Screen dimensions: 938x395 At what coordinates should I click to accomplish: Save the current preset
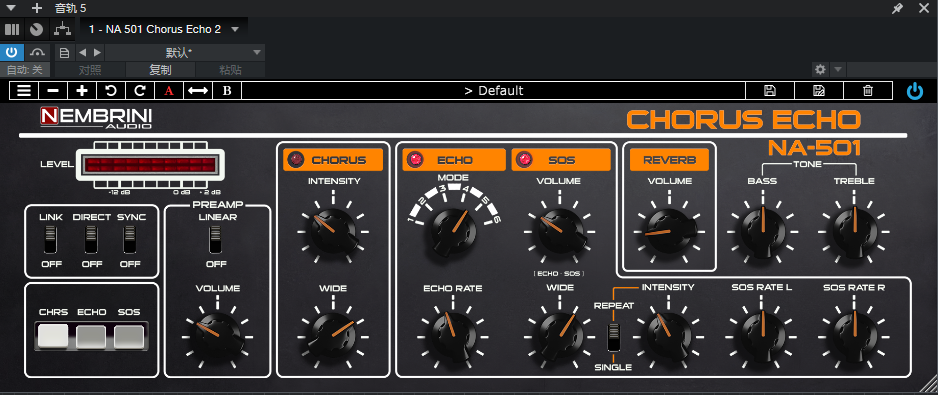(770, 91)
